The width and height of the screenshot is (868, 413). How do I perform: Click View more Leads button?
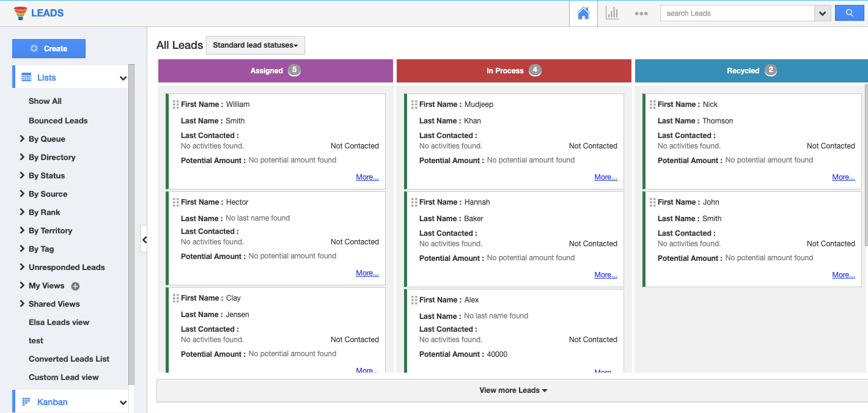coord(512,390)
